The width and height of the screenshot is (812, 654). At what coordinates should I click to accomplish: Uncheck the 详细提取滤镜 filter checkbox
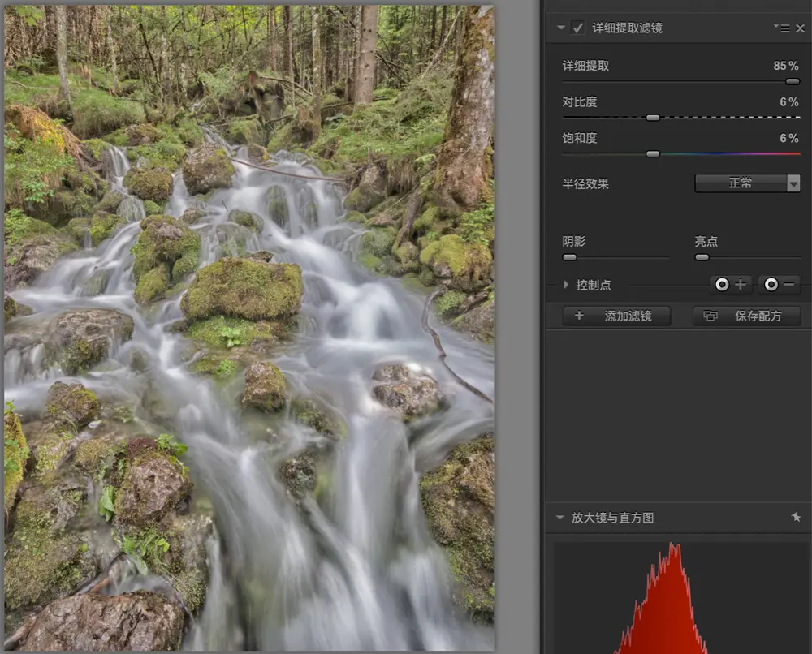pyautogui.click(x=577, y=28)
